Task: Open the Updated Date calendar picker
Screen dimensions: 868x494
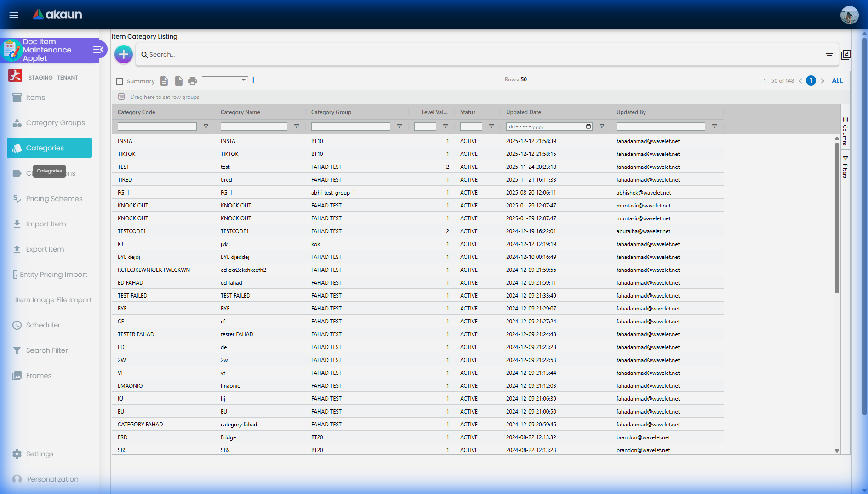Action: tap(588, 126)
